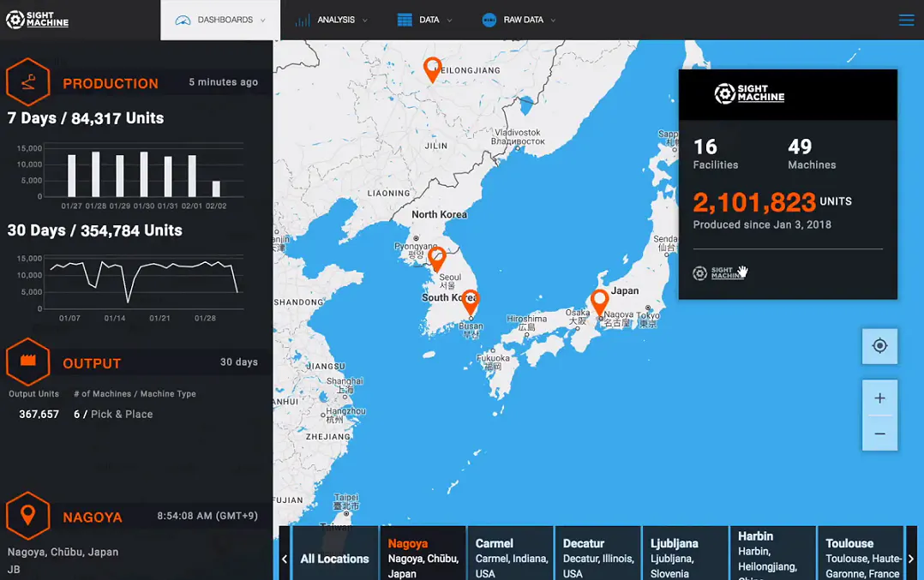This screenshot has width=924, height=580.
Task: Click the 2,101,823 units total
Action: (754, 202)
